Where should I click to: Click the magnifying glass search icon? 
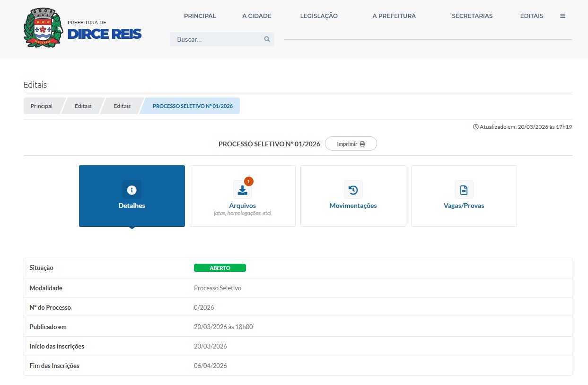coord(267,39)
